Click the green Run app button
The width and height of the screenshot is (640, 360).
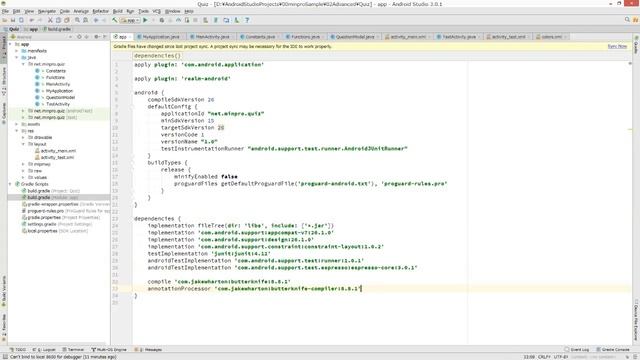pyautogui.click(x=145, y=20)
